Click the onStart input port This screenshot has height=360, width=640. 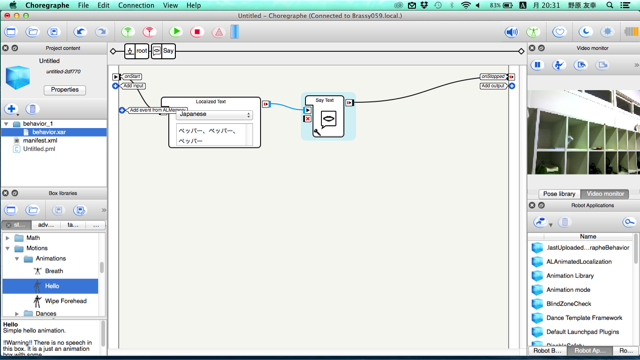pos(116,77)
